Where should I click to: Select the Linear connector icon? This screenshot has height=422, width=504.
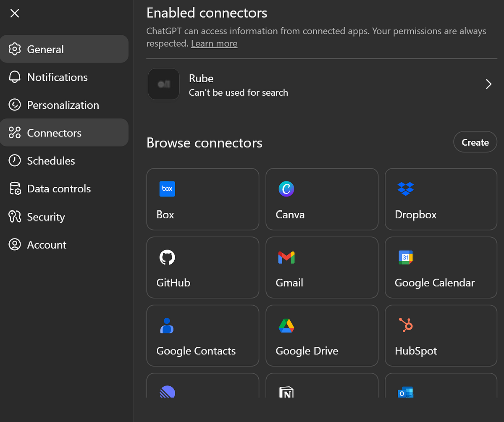(x=167, y=392)
